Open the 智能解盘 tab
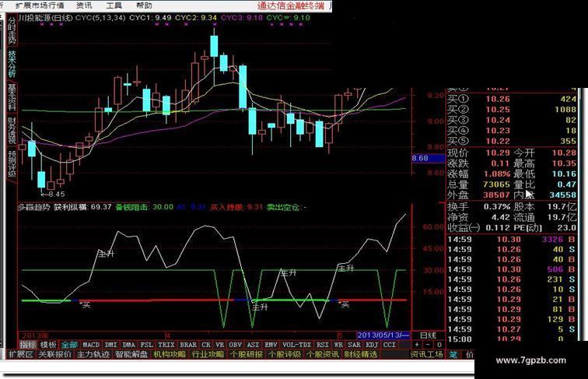588x379 pixels. point(131,354)
